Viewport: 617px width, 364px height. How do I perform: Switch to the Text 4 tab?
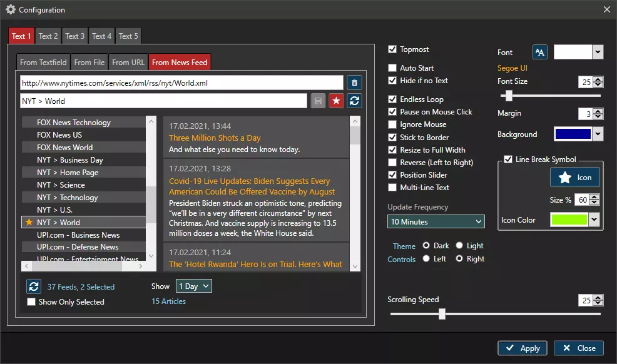click(101, 36)
